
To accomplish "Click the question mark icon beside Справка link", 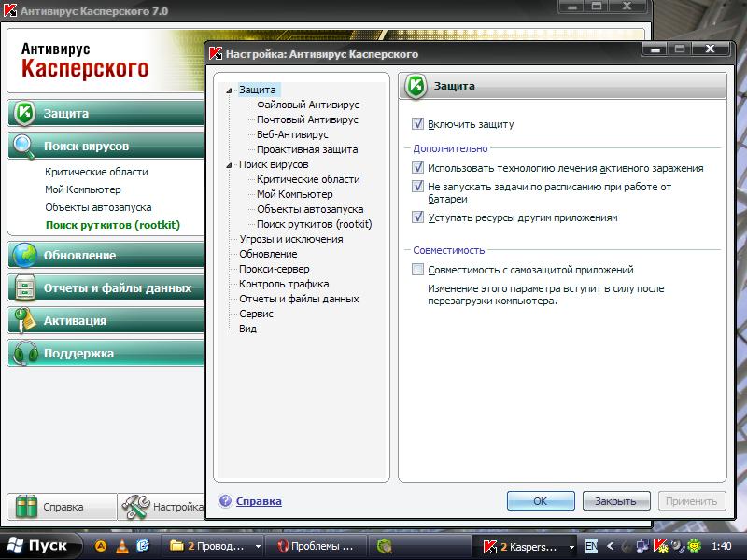I will pos(225,501).
